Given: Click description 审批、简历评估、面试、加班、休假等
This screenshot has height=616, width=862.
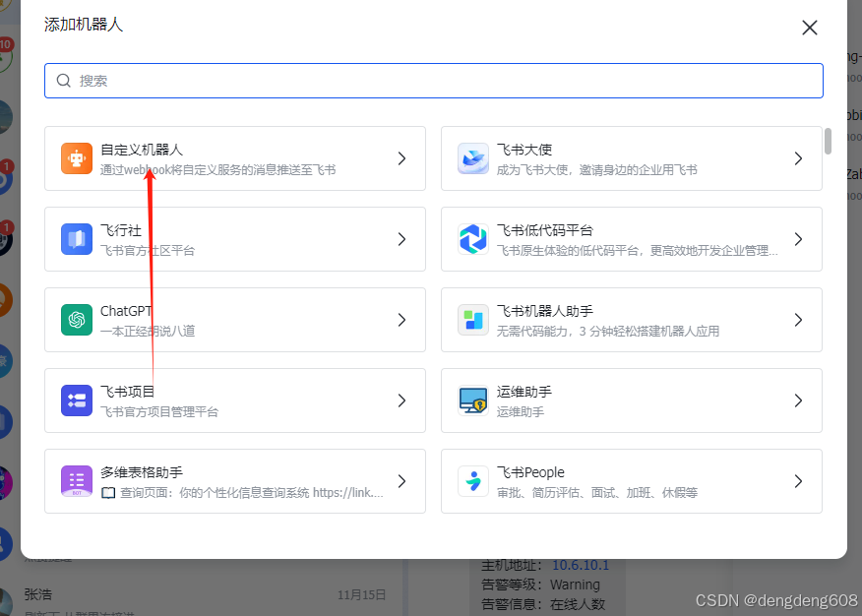Looking at the screenshot, I should pyautogui.click(x=597, y=493).
